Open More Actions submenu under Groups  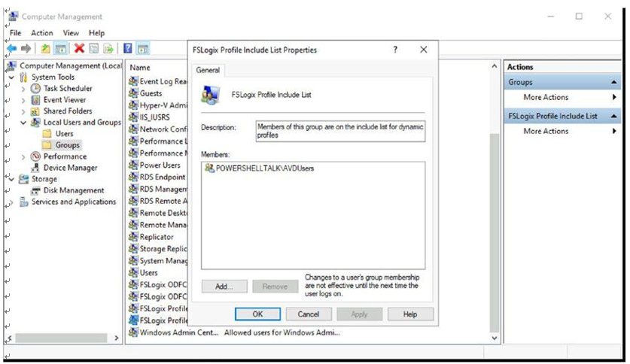click(546, 97)
